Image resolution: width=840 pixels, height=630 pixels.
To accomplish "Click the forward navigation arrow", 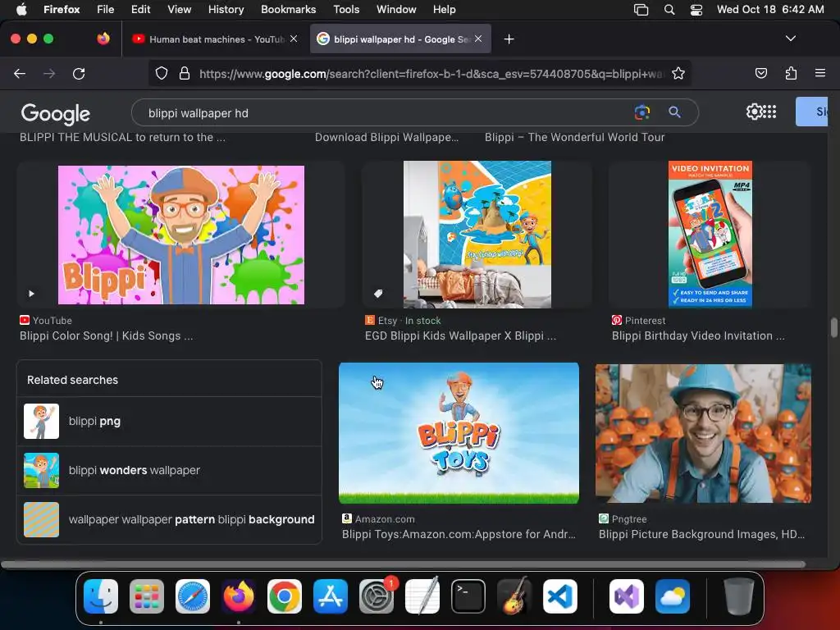I will click(49, 73).
